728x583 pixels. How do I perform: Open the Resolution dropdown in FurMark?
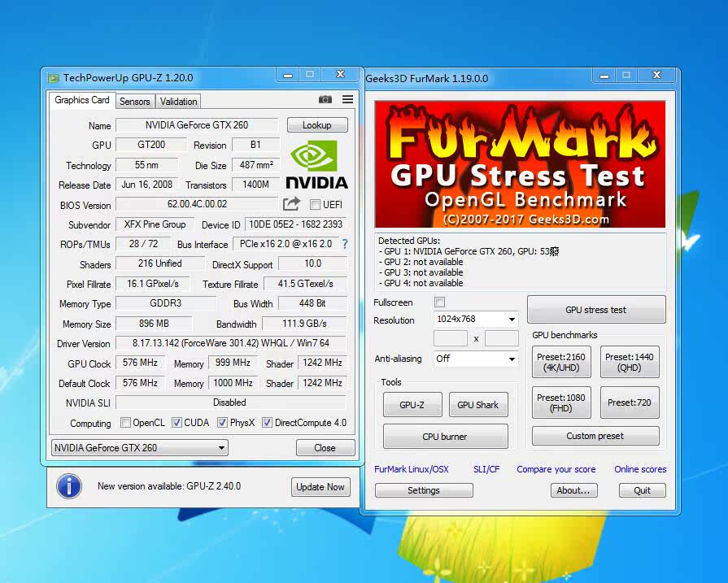coord(476,320)
